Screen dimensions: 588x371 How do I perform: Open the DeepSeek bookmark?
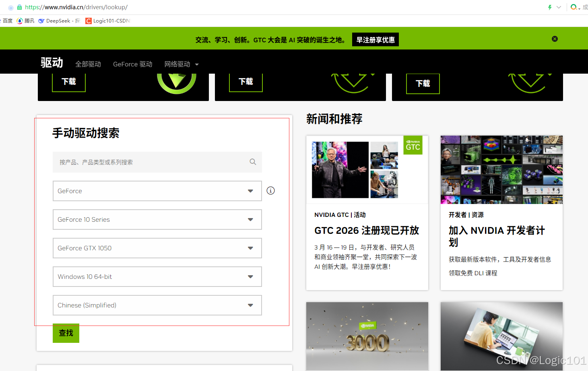click(59, 21)
